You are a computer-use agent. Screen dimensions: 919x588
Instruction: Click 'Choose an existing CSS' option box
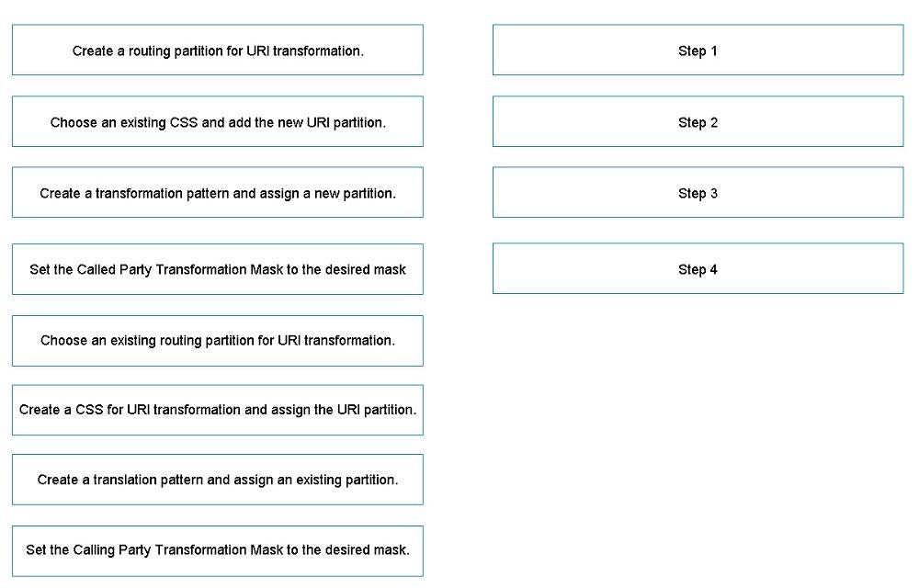pyautogui.click(x=218, y=122)
